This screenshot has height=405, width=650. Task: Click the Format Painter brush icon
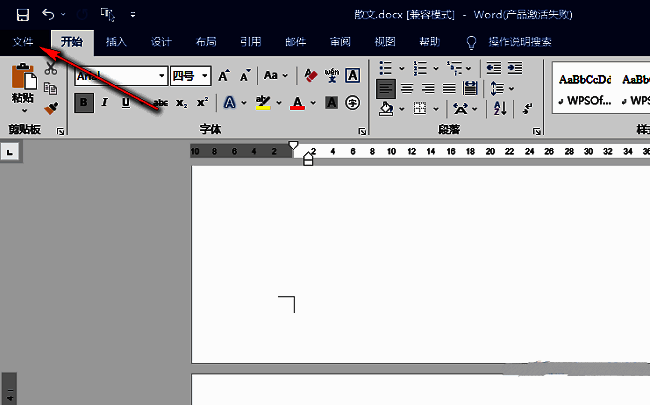click(x=51, y=108)
